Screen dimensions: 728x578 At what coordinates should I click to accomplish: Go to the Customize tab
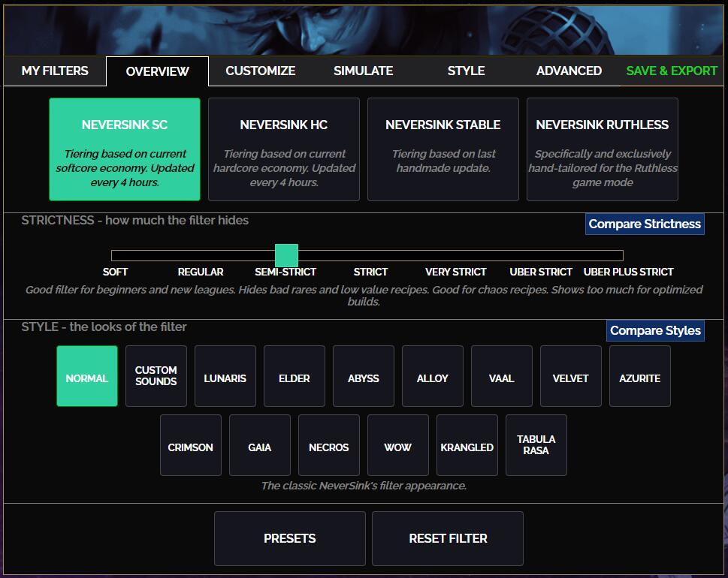point(261,71)
